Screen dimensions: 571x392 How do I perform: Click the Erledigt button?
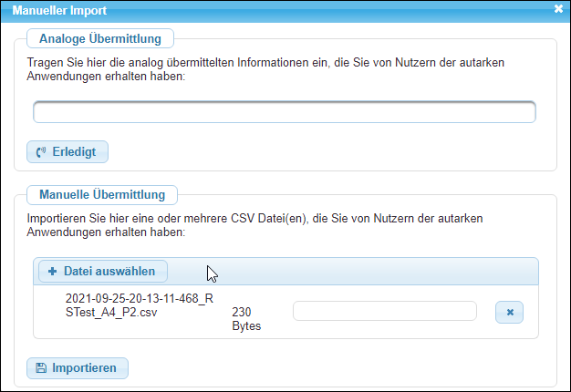coord(67,151)
